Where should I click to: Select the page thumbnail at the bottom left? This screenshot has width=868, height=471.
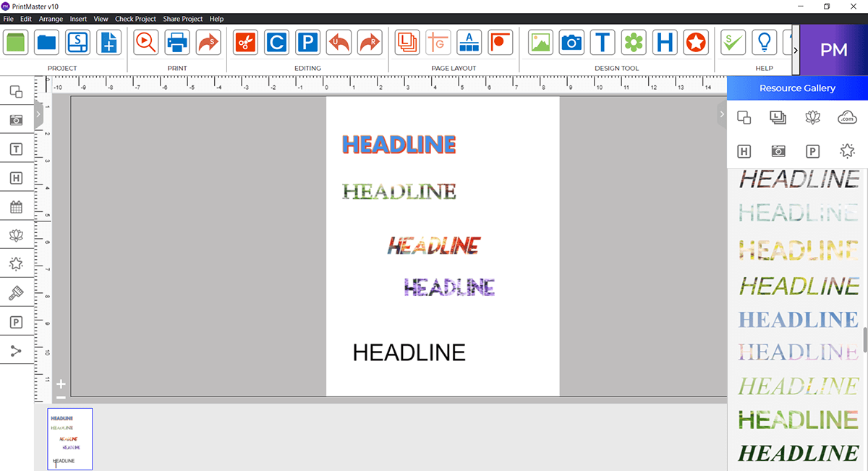69,438
